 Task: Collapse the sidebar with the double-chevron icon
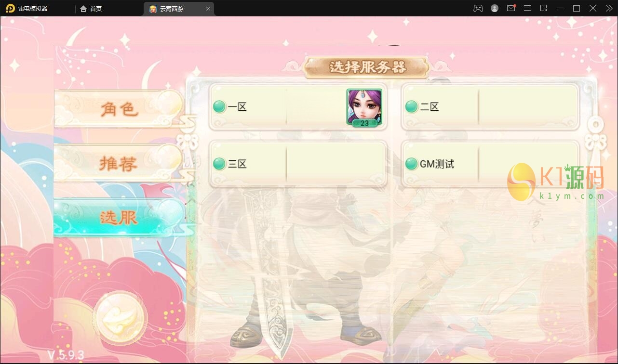(x=609, y=8)
